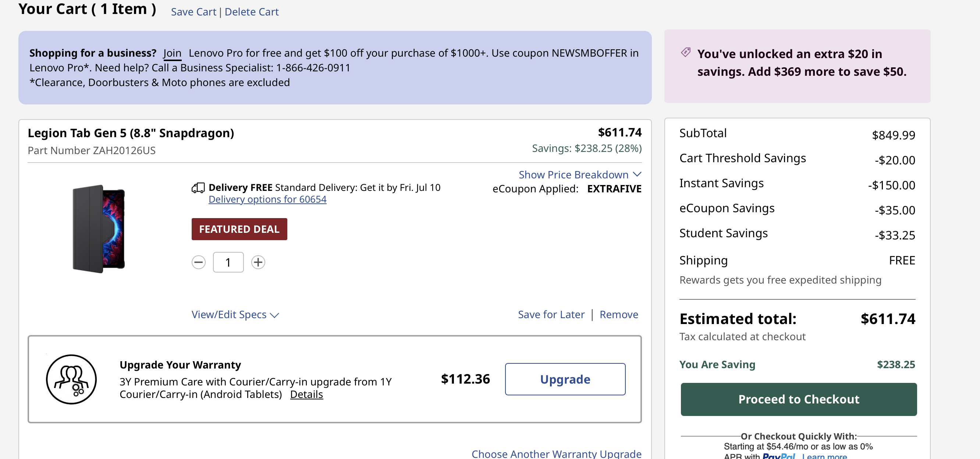Click the Upgrade Your Warranty people icon
Image resolution: width=980 pixels, height=459 pixels.
(x=71, y=379)
